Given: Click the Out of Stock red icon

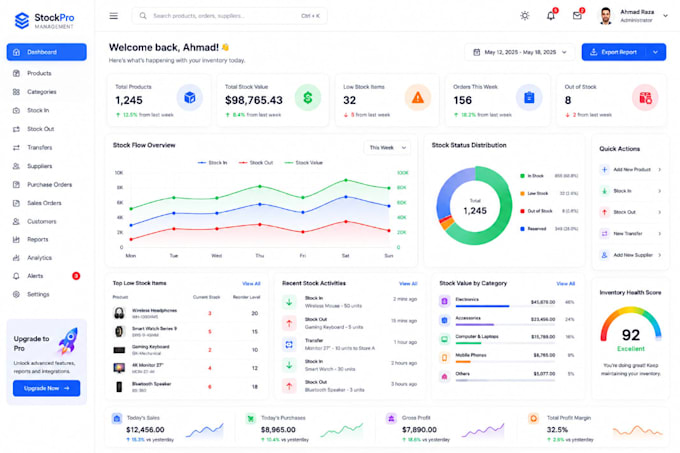Looking at the screenshot, I should 645,98.
